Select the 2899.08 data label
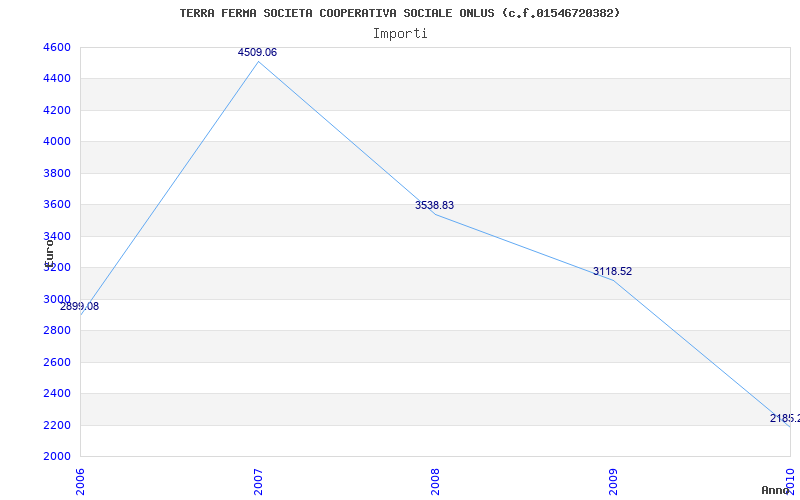 point(80,307)
